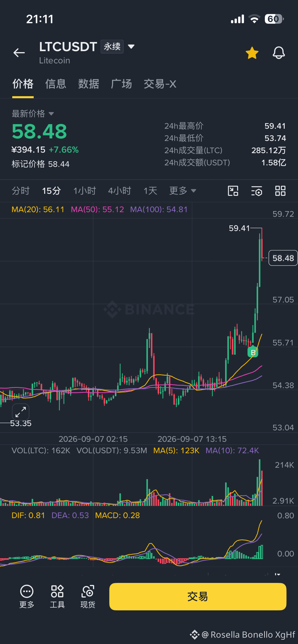Open the 更多 timeframe dropdown
This screenshot has height=644, width=298.
[x=183, y=191]
